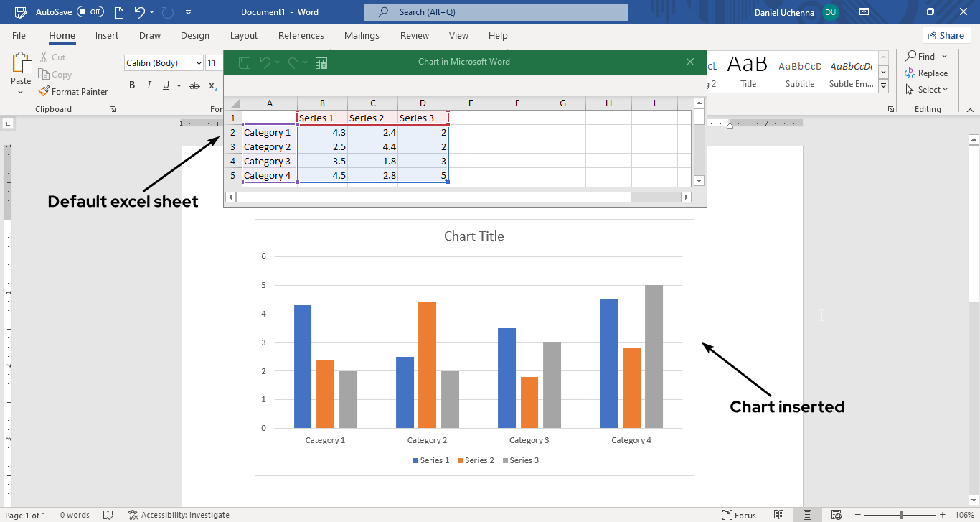The image size is (980, 522).
Task: Click Accessibility: Investigate in status bar
Action: point(179,515)
